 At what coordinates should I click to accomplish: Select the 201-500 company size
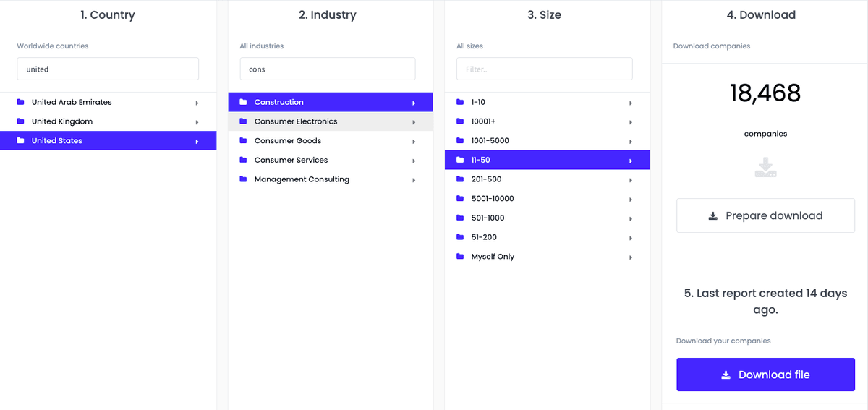(486, 179)
